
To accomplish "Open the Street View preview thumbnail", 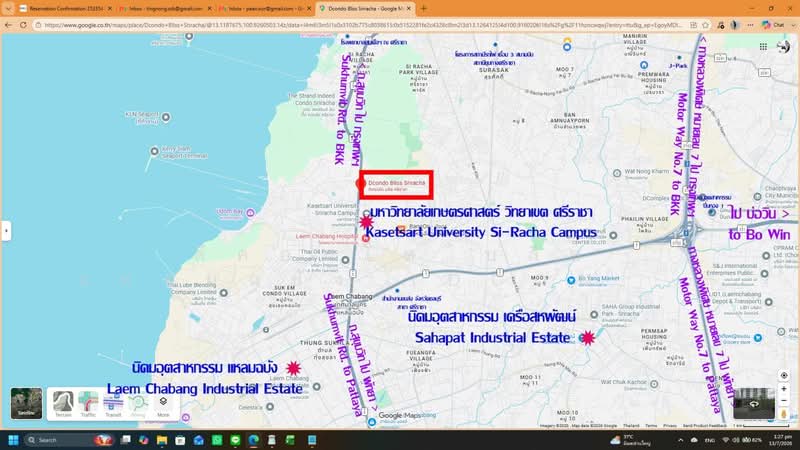I will click(x=754, y=403).
